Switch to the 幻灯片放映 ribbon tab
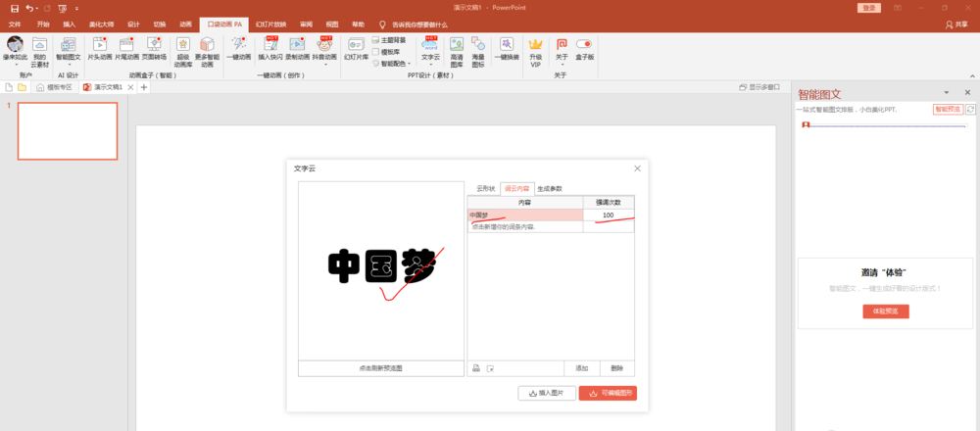Image resolution: width=980 pixels, height=431 pixels. [x=270, y=24]
